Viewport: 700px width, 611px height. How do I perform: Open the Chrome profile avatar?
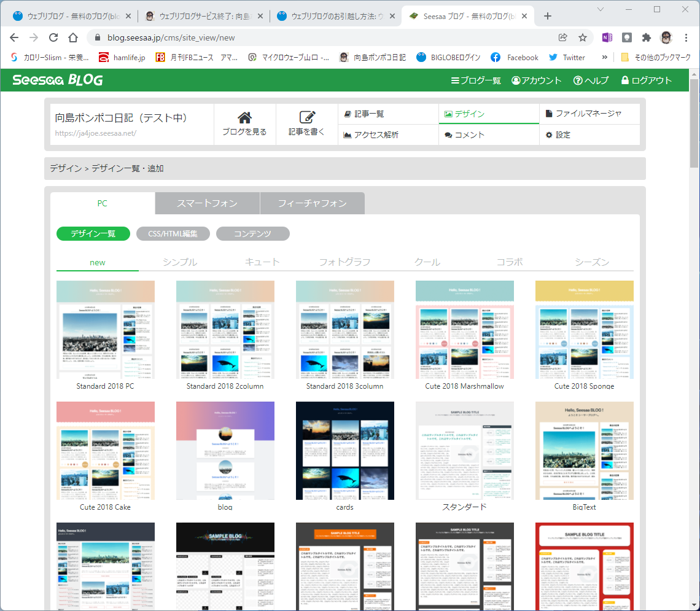pyautogui.click(x=666, y=37)
